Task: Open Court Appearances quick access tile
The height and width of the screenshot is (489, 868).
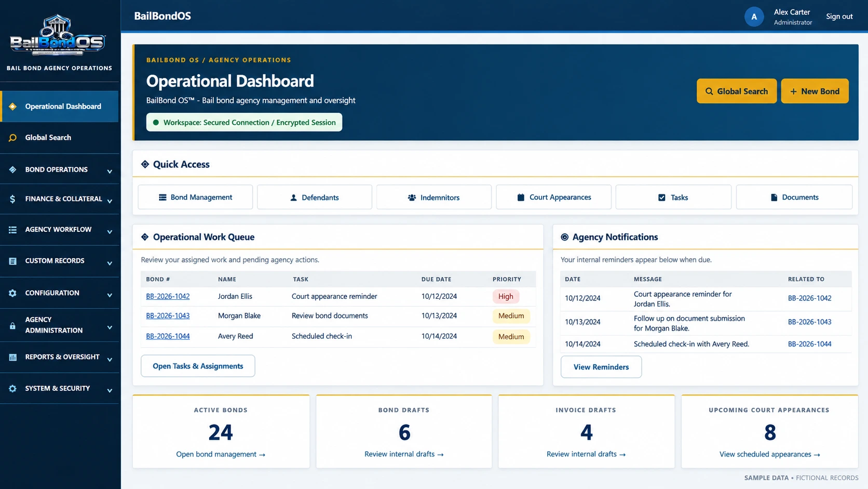Action: click(554, 197)
